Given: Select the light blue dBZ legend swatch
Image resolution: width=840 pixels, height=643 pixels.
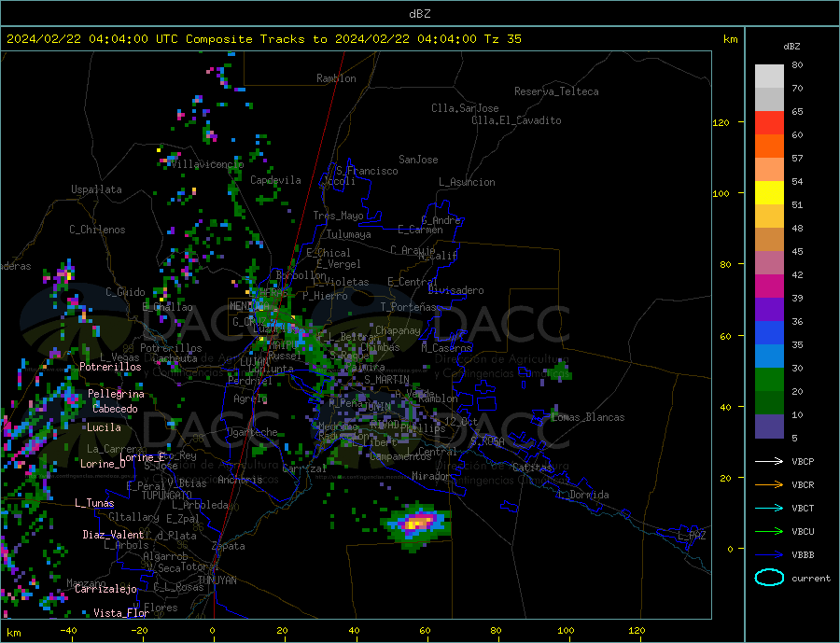Looking at the screenshot, I should (769, 356).
